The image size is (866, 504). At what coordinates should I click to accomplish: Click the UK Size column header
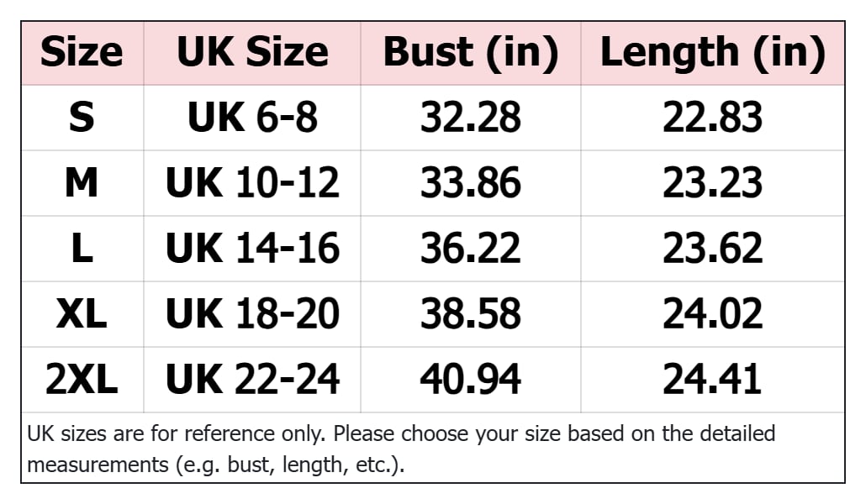point(252,52)
